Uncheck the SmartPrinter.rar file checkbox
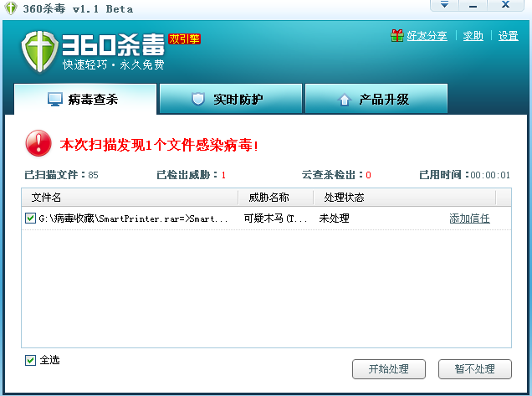532x396 pixels. [30, 218]
